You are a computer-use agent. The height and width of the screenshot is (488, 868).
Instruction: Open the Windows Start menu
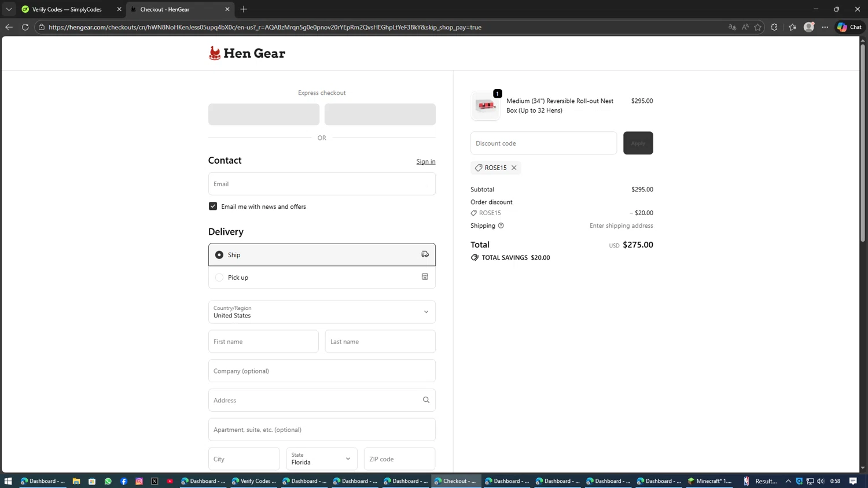coord(8,481)
